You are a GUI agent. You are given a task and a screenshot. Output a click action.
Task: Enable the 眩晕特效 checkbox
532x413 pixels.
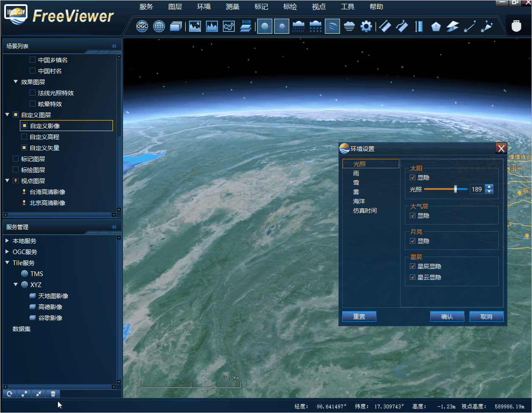[x=33, y=104]
